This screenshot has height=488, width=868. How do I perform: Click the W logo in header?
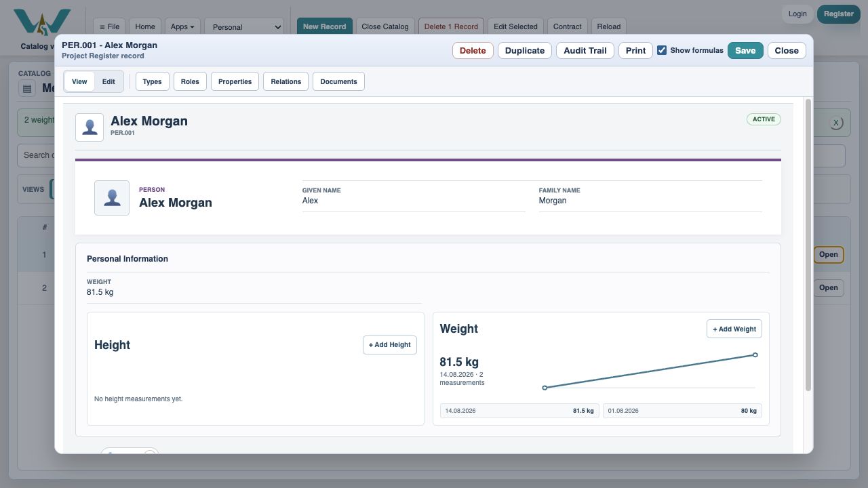point(42,23)
